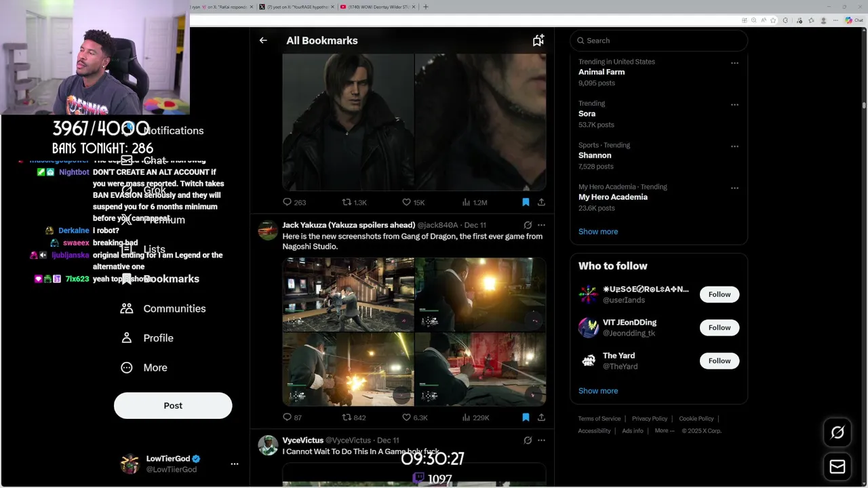The image size is (868, 488).
Task: Open Communities in the sidebar
Action: (x=163, y=308)
